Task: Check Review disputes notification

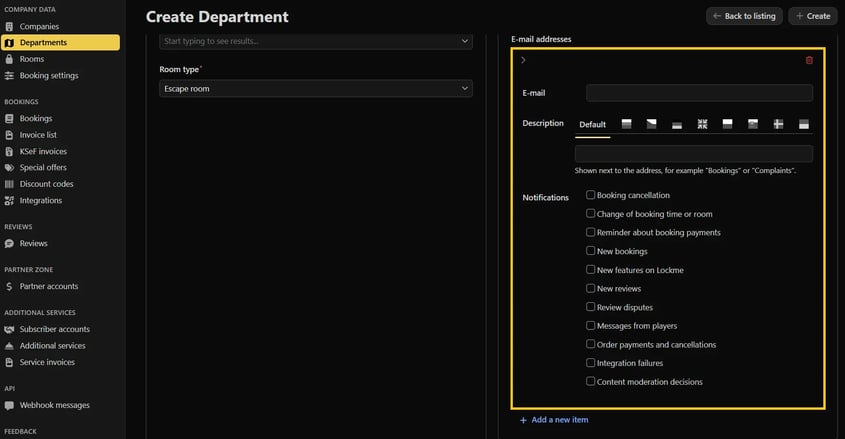Action: tap(591, 307)
